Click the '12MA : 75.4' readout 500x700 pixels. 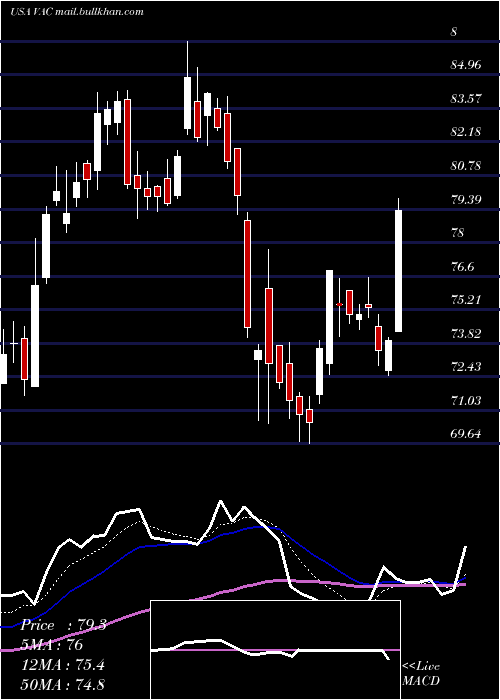click(x=62, y=665)
